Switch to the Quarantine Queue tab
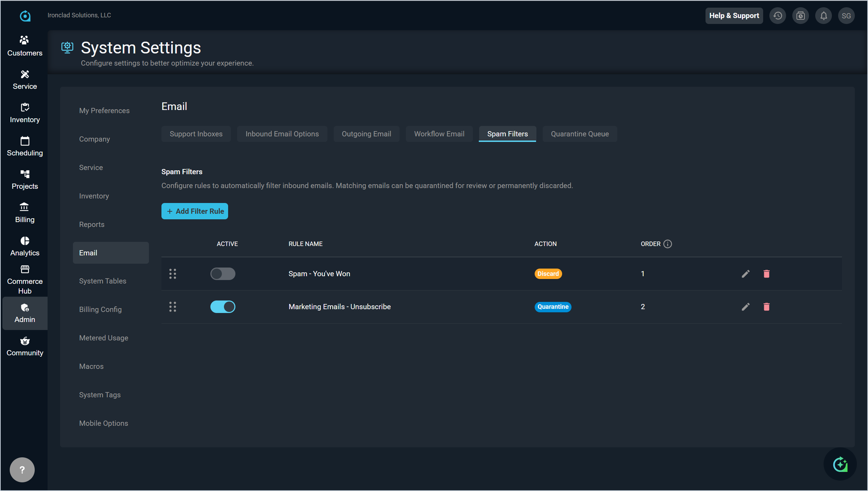 (x=579, y=134)
